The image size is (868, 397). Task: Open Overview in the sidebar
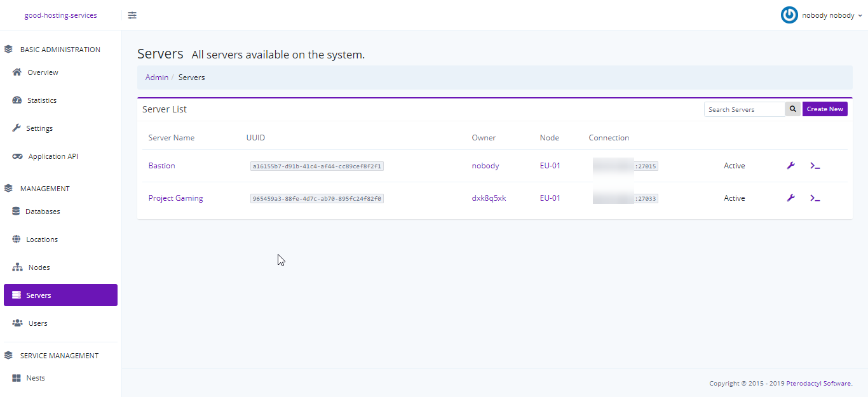pos(43,72)
